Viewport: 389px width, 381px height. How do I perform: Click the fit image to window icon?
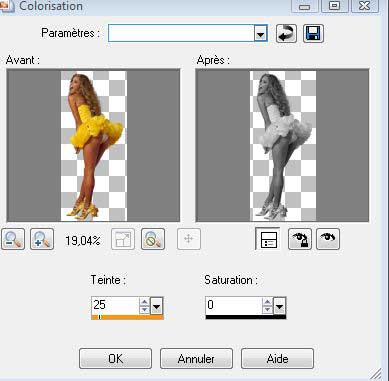[x=123, y=239]
